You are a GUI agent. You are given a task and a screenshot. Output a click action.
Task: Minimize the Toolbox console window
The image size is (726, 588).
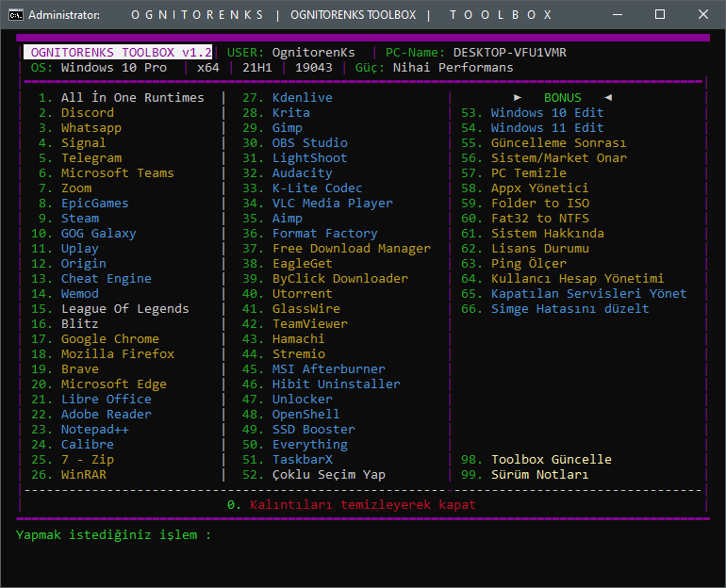[x=618, y=15]
